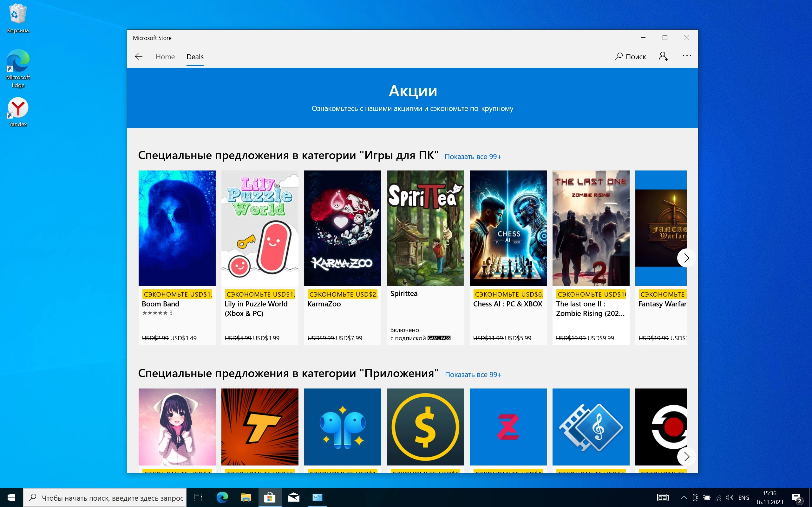812x507 pixels.
Task: Switch to the Home tab
Action: pos(165,57)
